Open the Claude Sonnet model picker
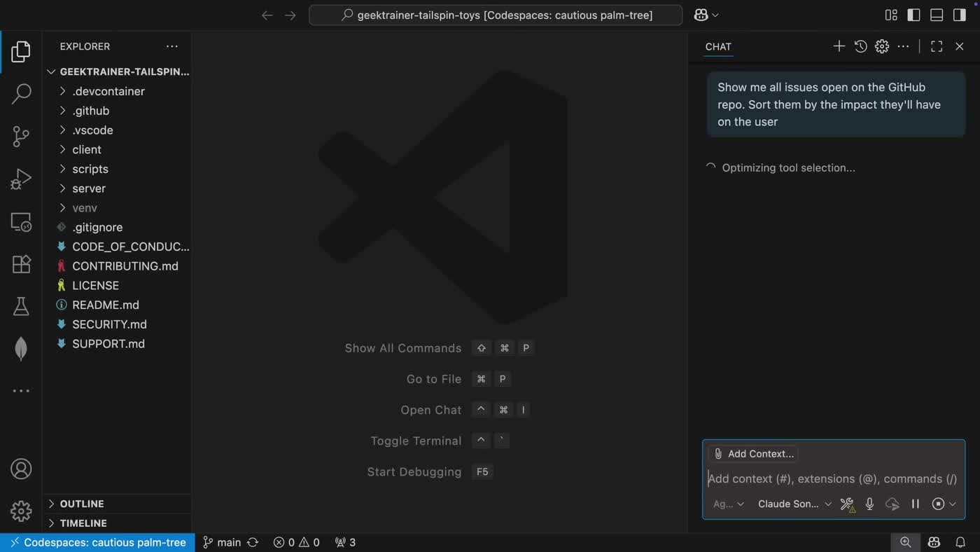980x552 pixels. [794, 504]
